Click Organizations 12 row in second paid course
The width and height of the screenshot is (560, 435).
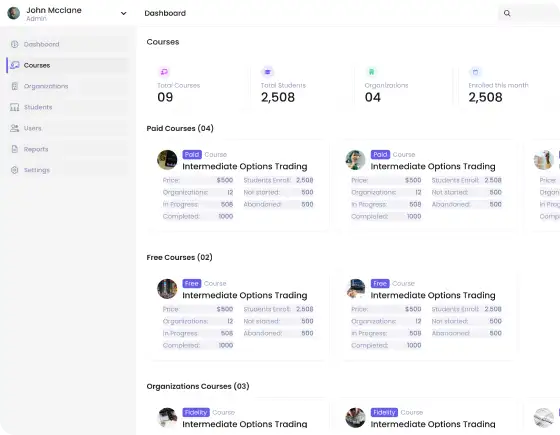pyautogui.click(x=386, y=192)
